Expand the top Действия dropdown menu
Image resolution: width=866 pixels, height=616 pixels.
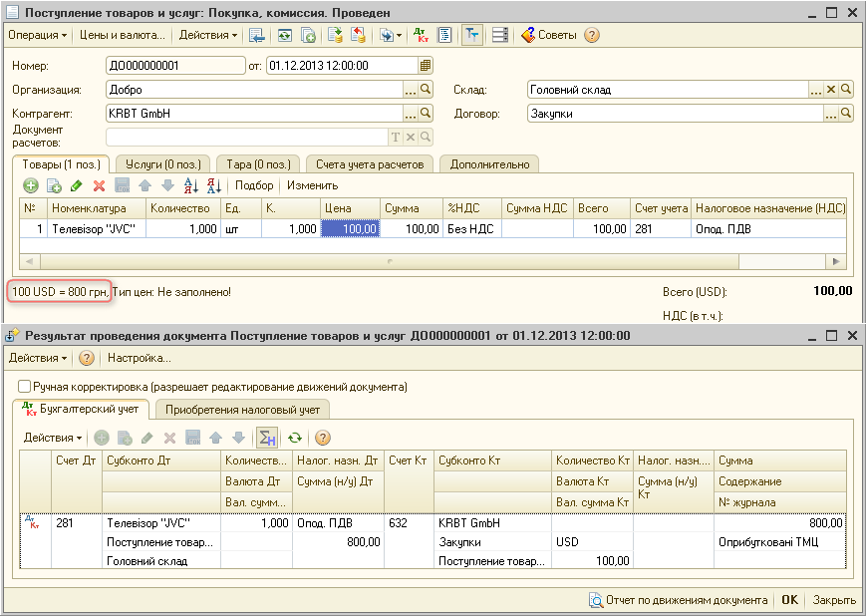coord(208,35)
